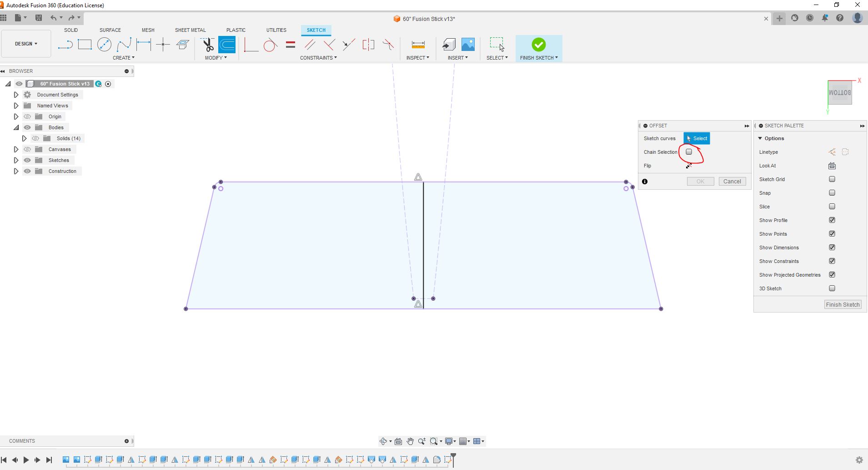Click the Measure ruler icon
Viewport: 868px width, 470px height.
(418, 45)
